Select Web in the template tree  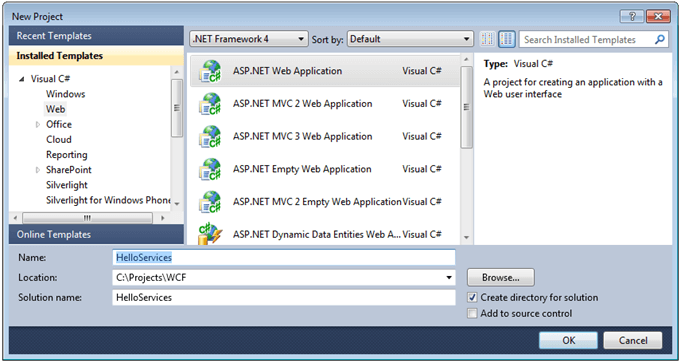pos(56,109)
